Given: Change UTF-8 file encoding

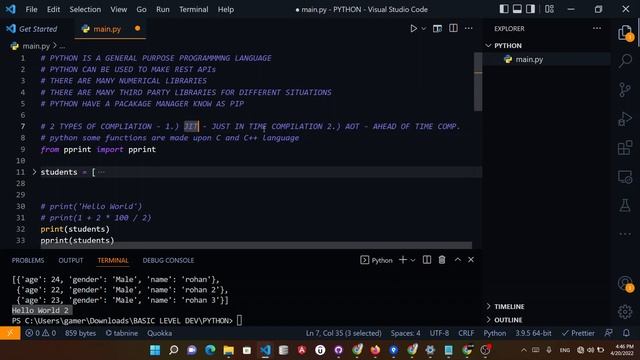Looking at the screenshot, I should click(439, 333).
